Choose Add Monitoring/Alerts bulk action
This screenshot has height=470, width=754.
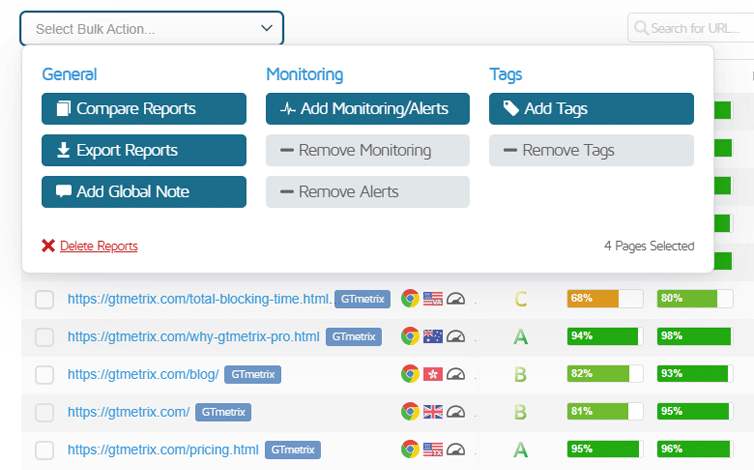[x=367, y=109]
